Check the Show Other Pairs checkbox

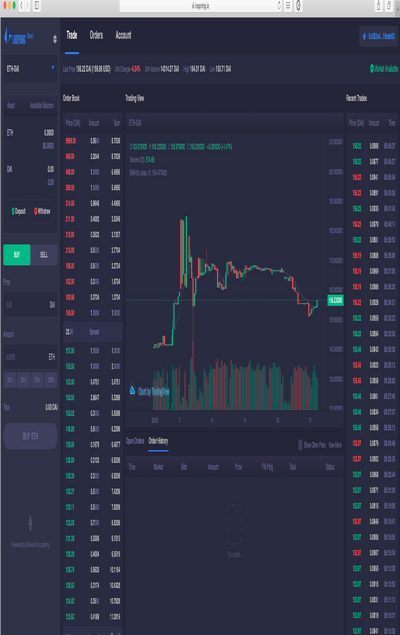pyautogui.click(x=300, y=445)
